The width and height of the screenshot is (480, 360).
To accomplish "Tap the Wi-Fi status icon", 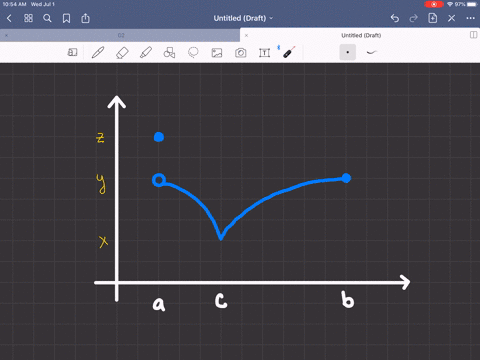I will point(450,4).
